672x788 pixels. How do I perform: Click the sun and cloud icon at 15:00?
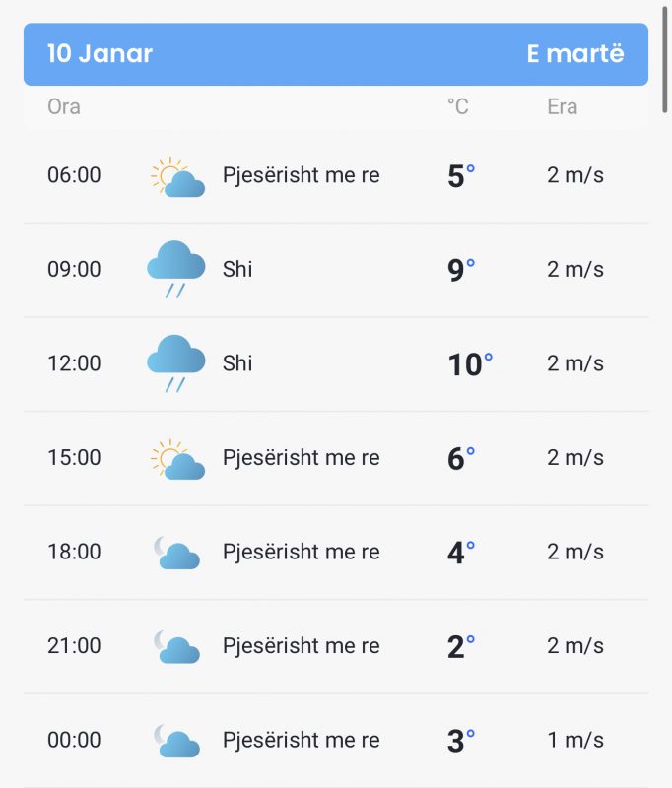tap(177, 458)
